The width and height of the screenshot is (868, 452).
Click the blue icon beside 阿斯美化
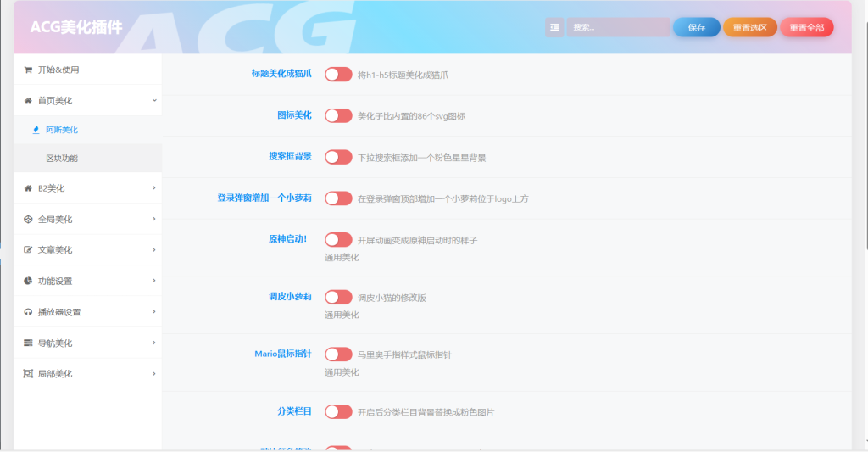[36, 130]
